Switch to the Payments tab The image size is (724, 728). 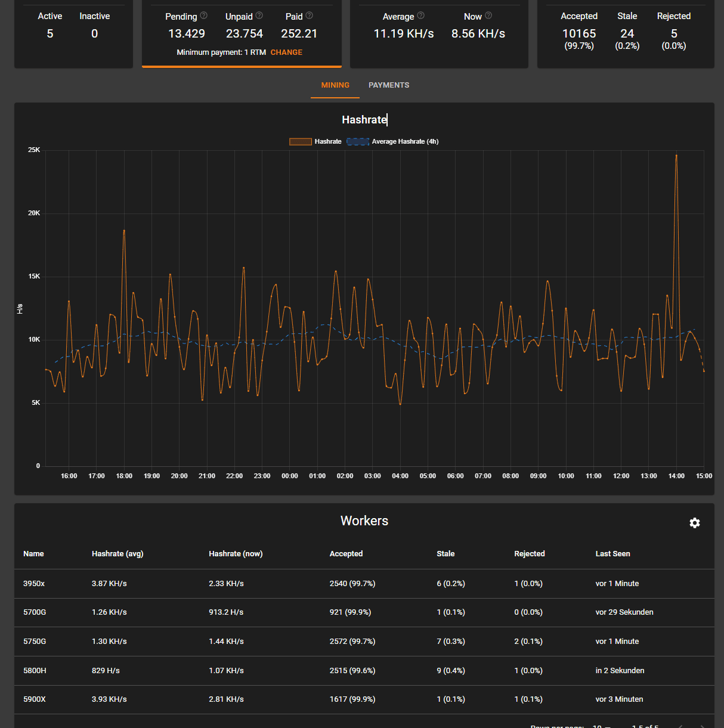(389, 85)
